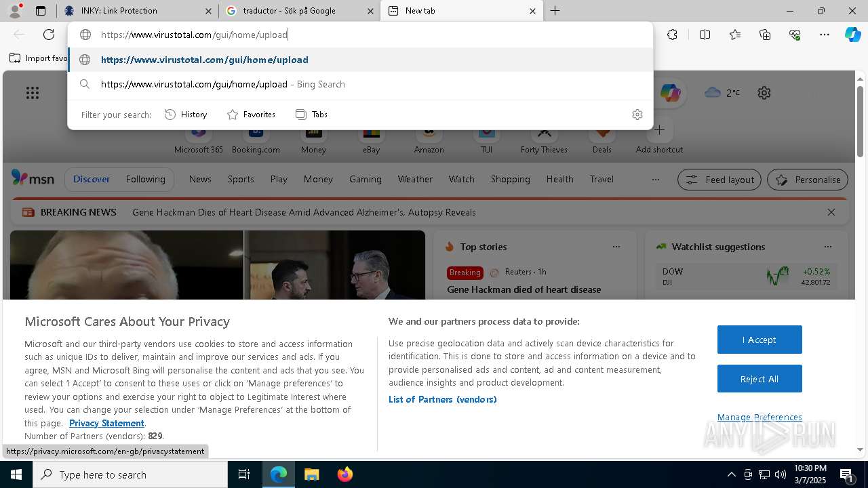The width and height of the screenshot is (868, 488).
Task: Click the Windows Start button
Action: pyautogui.click(x=16, y=474)
